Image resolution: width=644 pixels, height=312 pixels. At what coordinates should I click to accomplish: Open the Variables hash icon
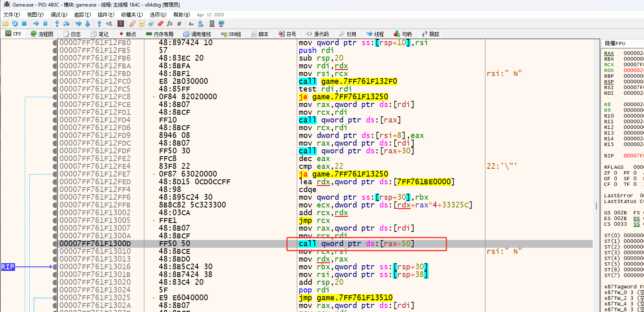pyautogui.click(x=179, y=24)
